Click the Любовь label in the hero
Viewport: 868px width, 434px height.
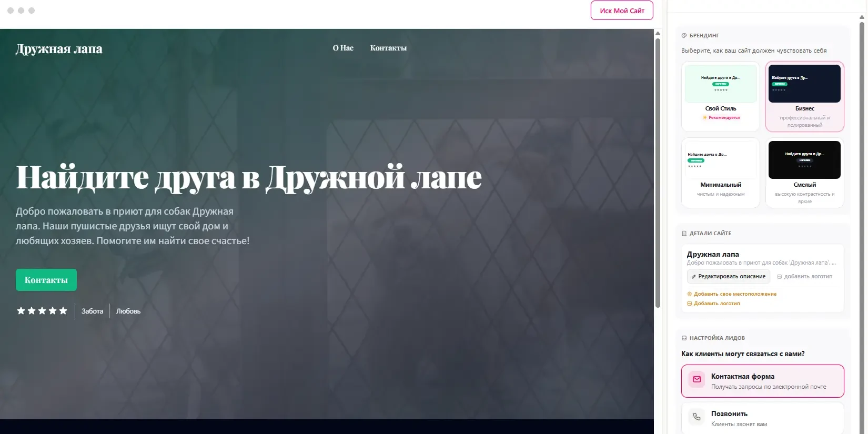pyautogui.click(x=128, y=311)
